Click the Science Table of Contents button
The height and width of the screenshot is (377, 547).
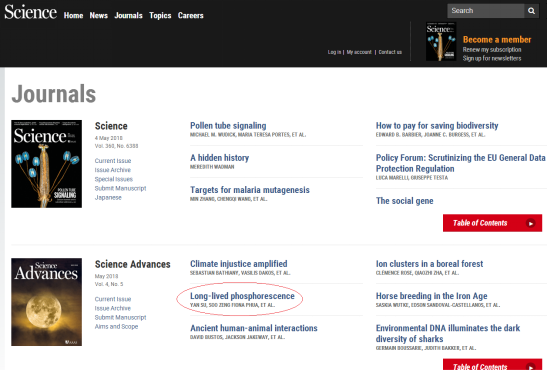point(492,223)
